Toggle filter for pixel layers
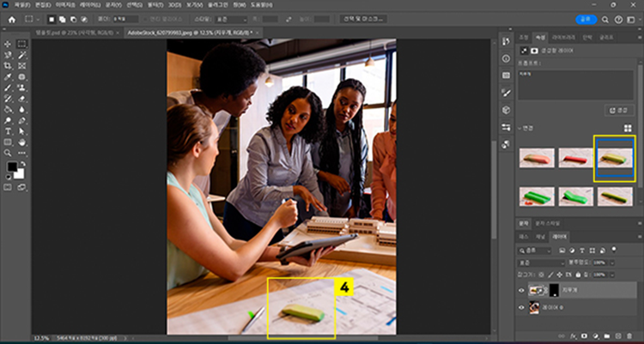This screenshot has height=344, width=644. point(562,250)
